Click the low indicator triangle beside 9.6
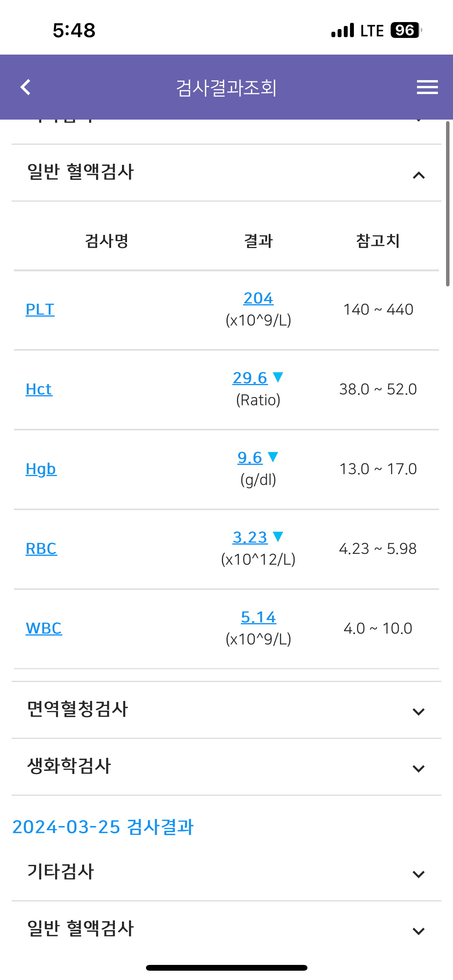The height and width of the screenshot is (980, 453). [x=273, y=457]
